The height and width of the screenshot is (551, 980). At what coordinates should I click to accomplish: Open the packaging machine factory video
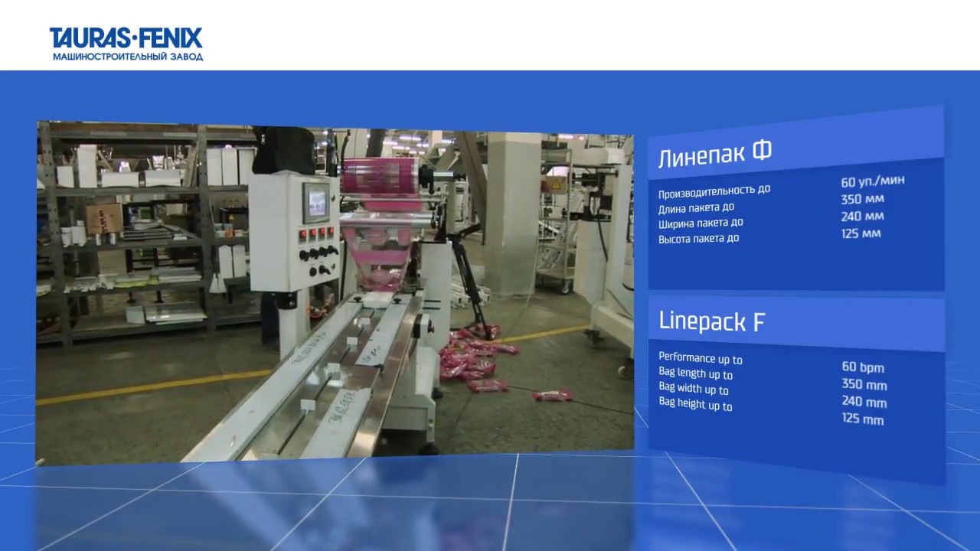tap(335, 292)
